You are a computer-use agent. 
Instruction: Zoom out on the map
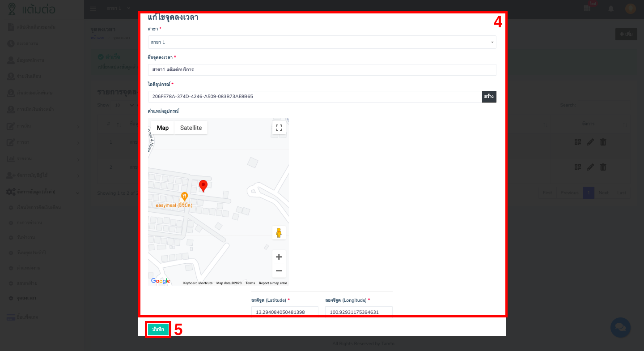[x=279, y=271]
